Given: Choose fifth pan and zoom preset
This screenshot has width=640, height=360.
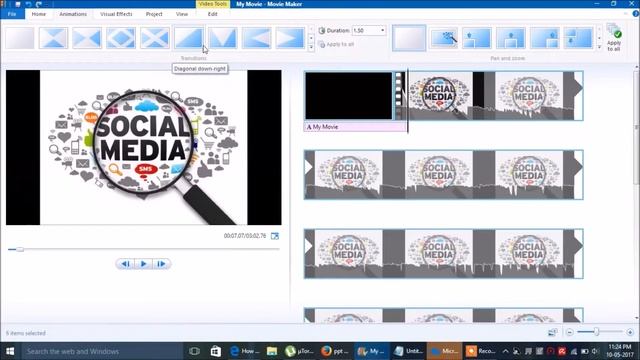Looking at the screenshot, I should coord(544,38).
